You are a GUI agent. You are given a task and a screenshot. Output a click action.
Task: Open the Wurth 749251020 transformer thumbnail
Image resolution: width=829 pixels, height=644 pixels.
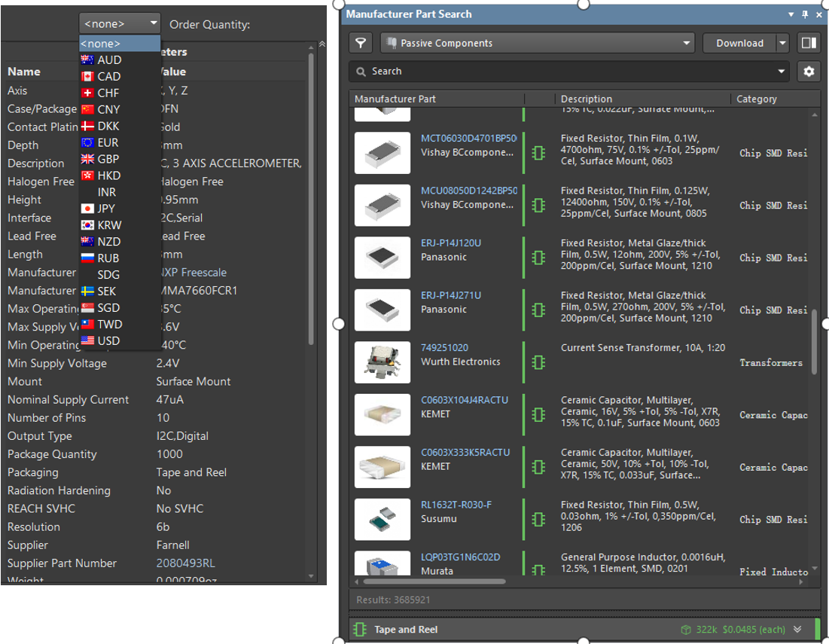pos(382,362)
